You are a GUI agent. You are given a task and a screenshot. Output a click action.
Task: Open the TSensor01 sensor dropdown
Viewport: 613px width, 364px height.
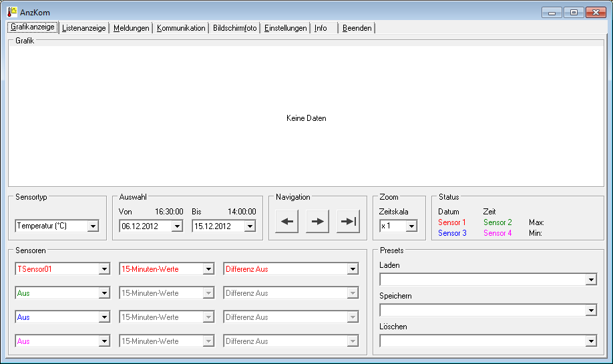(x=104, y=269)
